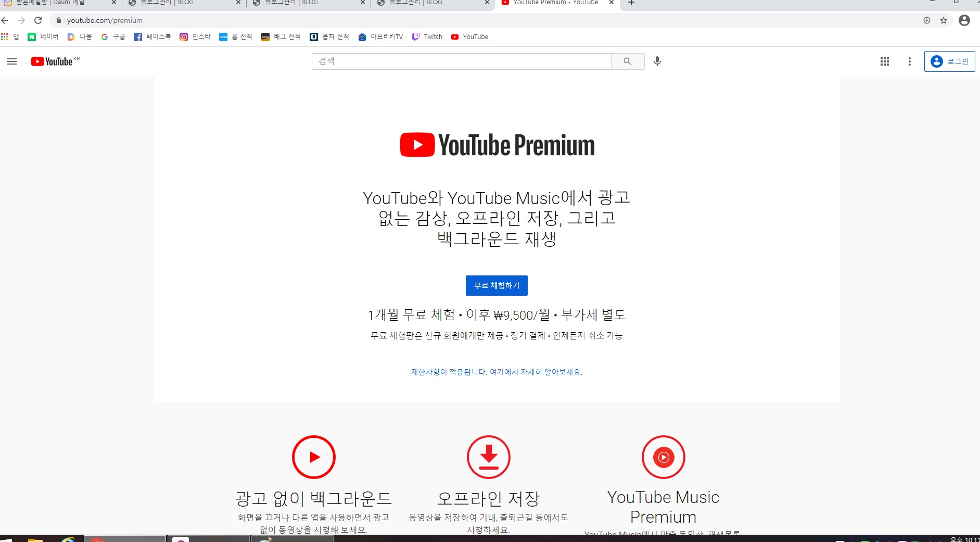Click the magnifier search button

tap(628, 61)
